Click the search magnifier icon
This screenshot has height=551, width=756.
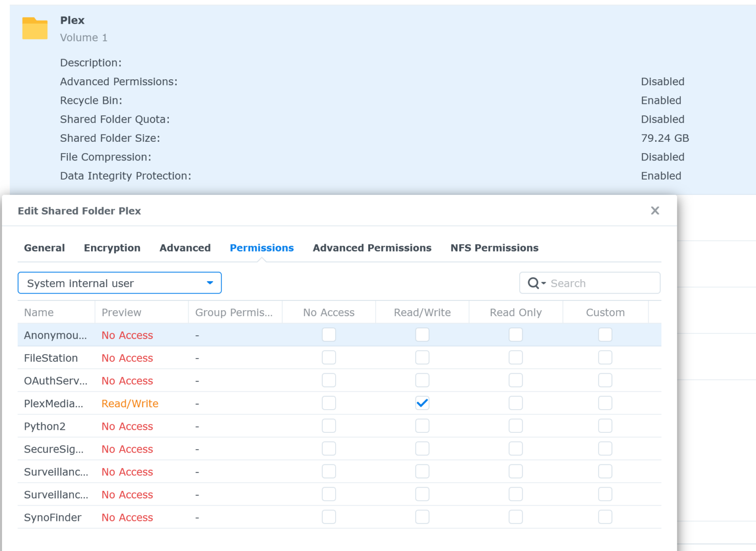[x=534, y=283]
